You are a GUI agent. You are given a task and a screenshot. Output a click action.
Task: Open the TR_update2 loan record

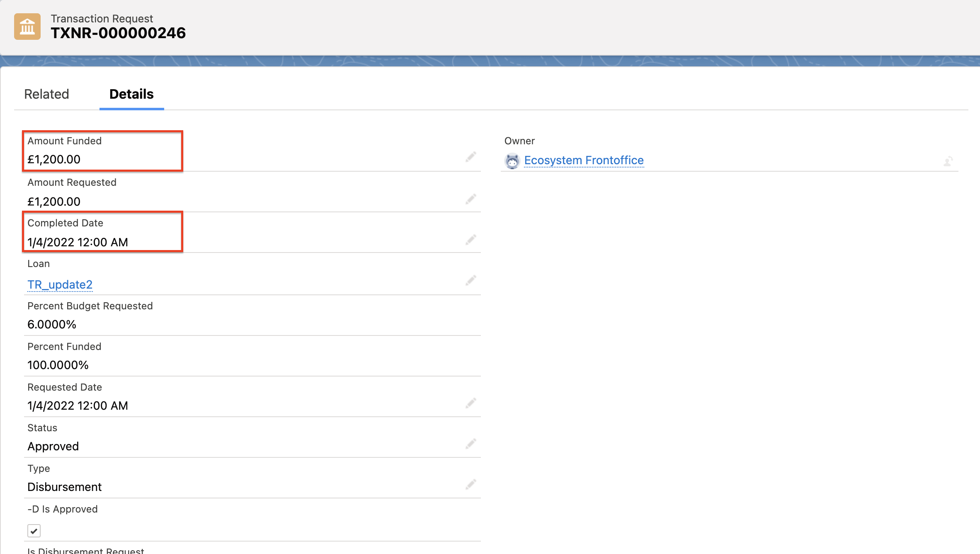[60, 284]
